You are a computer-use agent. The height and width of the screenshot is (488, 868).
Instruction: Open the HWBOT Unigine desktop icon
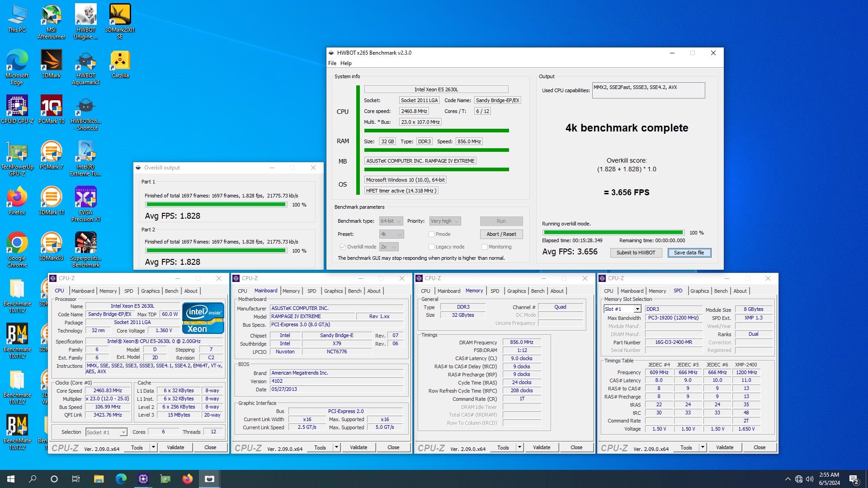[85, 22]
